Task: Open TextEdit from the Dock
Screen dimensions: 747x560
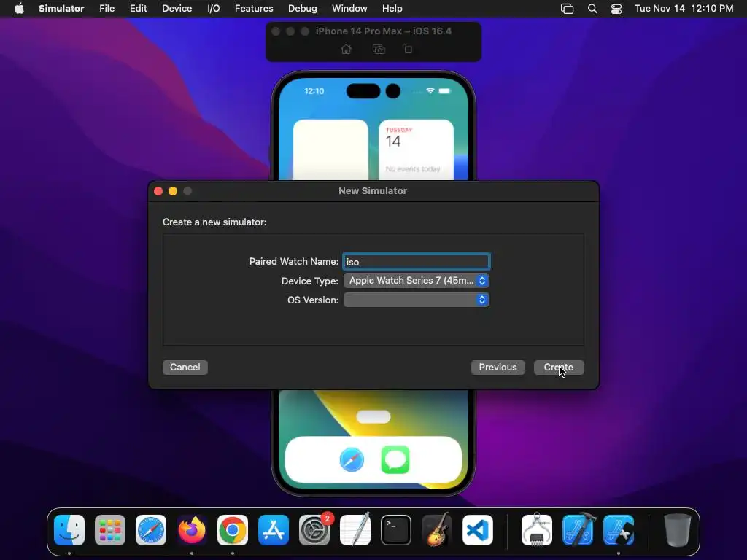Action: tap(355, 530)
